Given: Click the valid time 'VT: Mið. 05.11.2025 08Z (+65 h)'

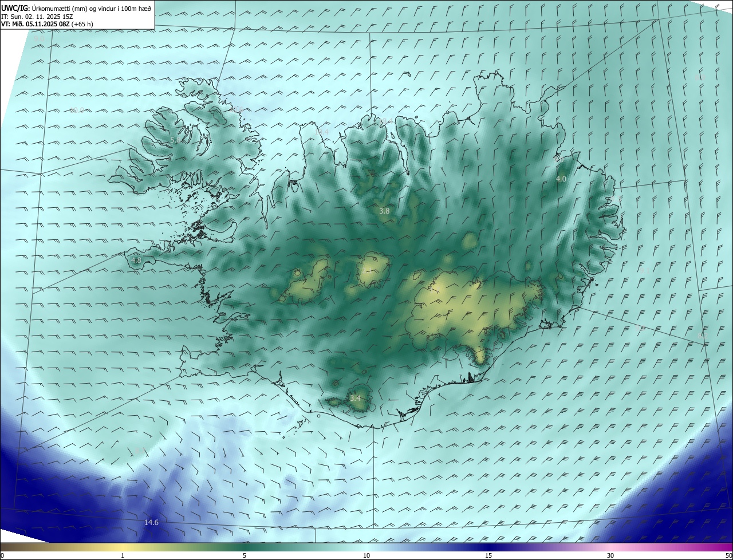Looking at the screenshot, I should [47, 24].
